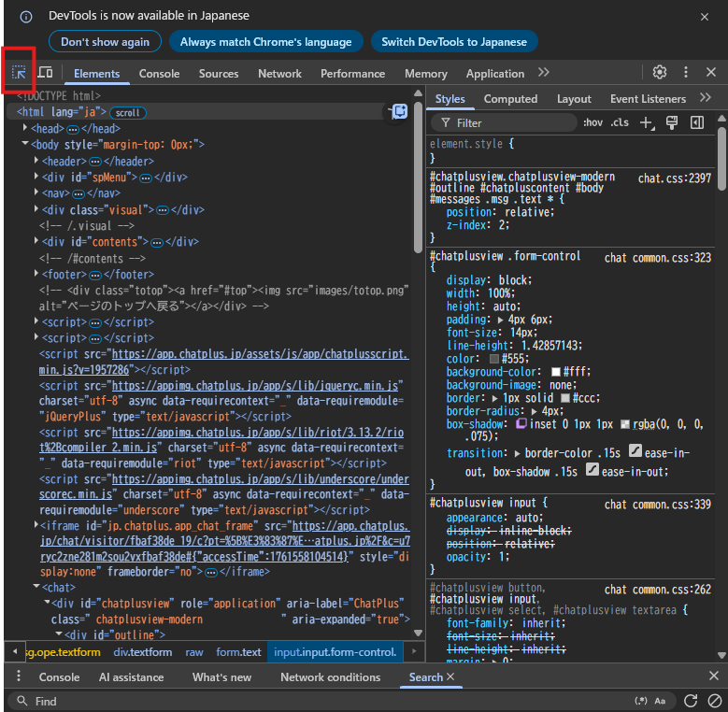Toggle the device toolbar icon

[45, 73]
